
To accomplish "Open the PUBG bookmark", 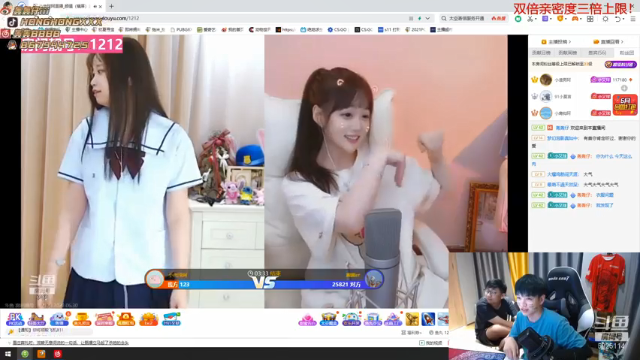I will [x=181, y=29].
